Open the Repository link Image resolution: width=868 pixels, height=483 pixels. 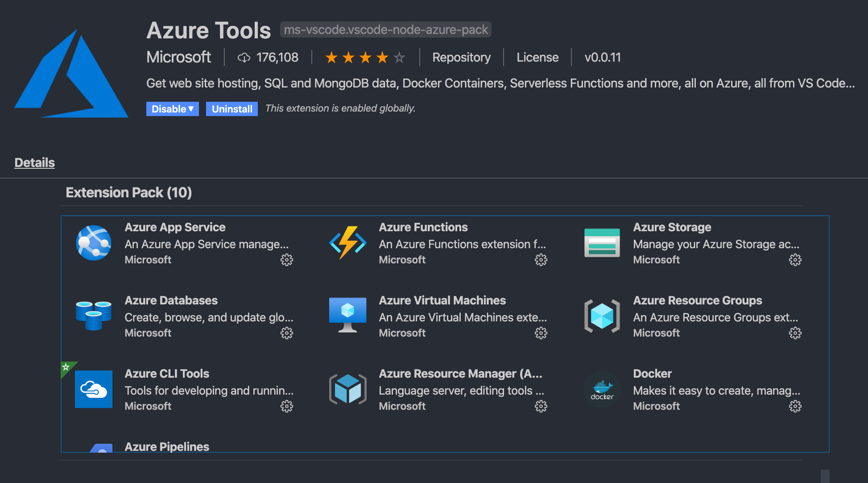tap(461, 57)
